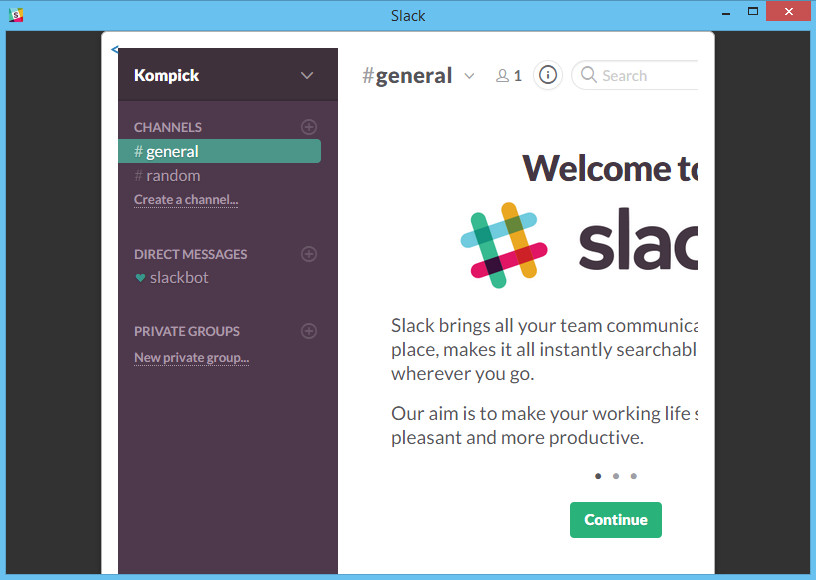
Task: Jump to the third onboarding page dot
Action: 633,476
